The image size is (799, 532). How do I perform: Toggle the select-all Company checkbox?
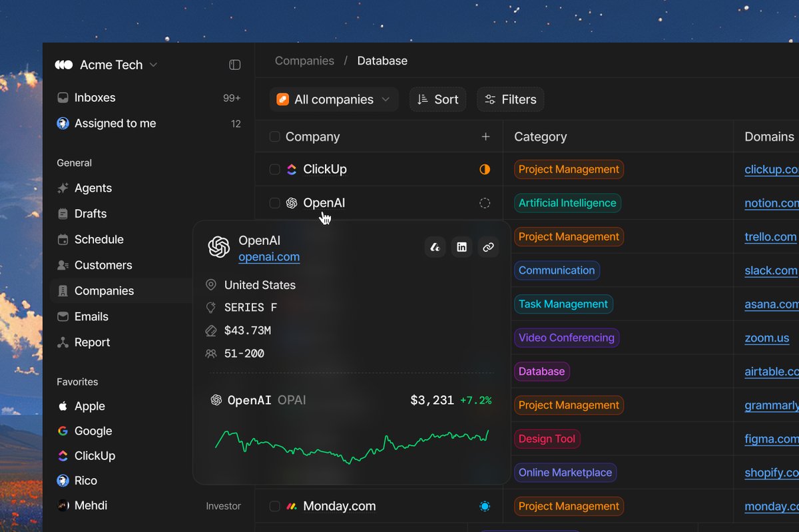click(x=274, y=136)
